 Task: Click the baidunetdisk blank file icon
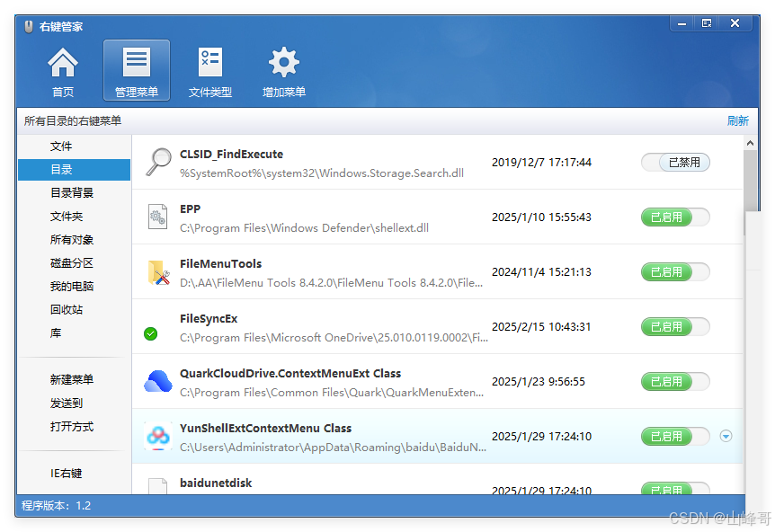tap(157, 486)
